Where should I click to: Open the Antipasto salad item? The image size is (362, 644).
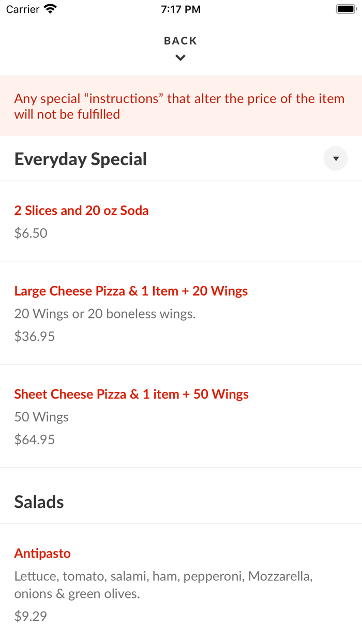[42, 553]
